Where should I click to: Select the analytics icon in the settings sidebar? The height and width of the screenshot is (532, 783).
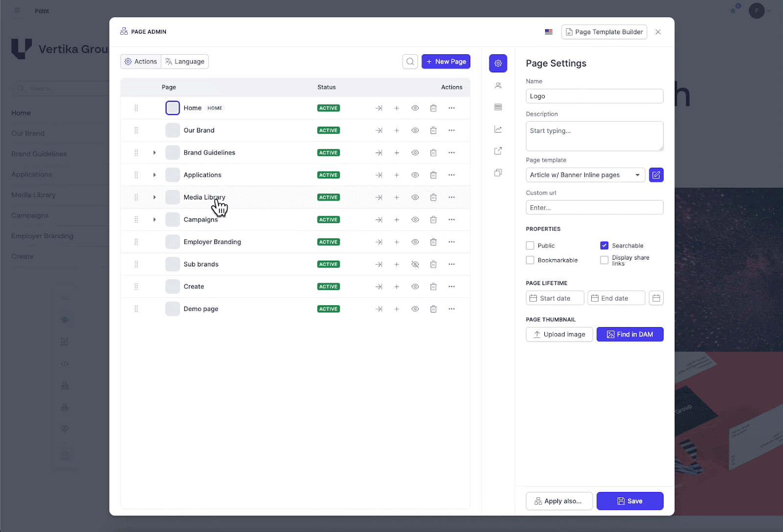[498, 129]
